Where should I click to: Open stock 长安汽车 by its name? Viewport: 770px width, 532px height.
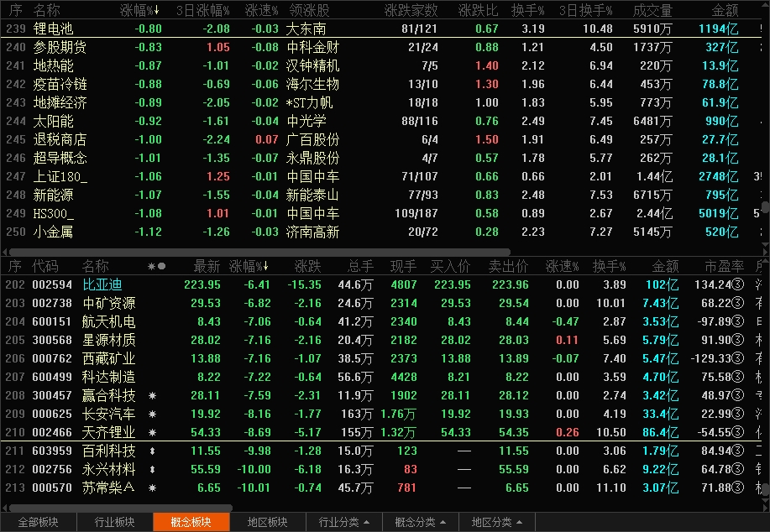coord(109,415)
